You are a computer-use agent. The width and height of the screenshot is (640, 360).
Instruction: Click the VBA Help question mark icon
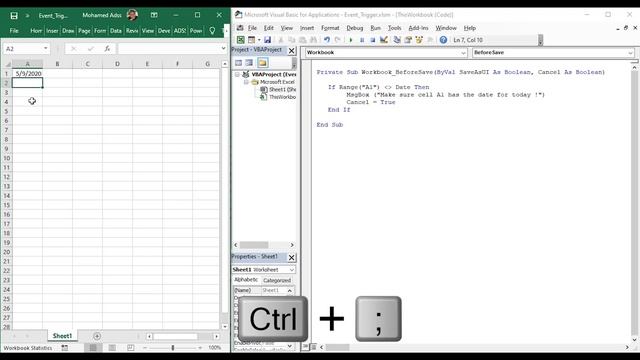443,40
